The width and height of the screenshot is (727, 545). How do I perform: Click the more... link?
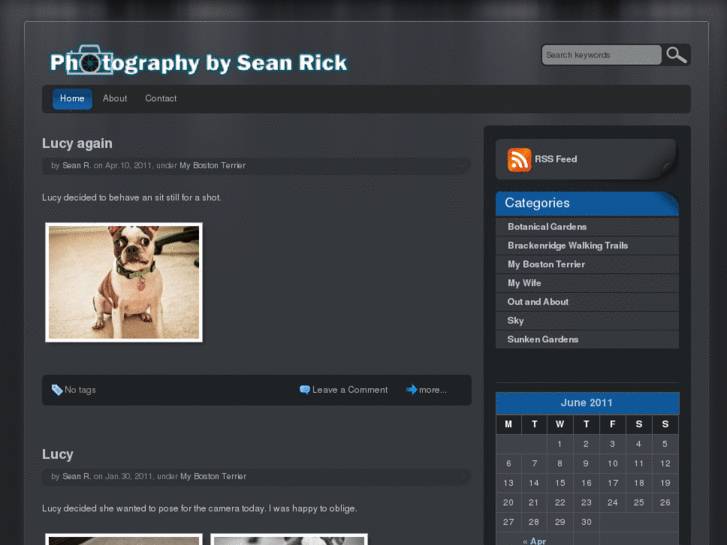tap(433, 390)
